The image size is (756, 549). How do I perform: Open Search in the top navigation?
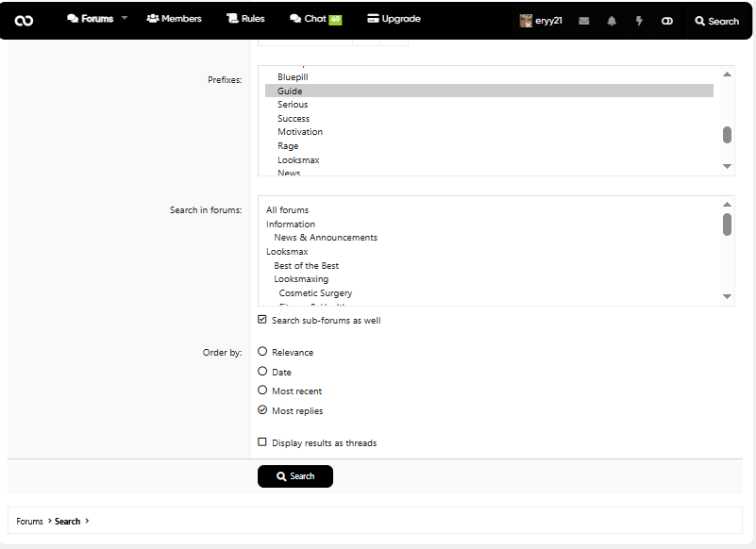tap(716, 21)
